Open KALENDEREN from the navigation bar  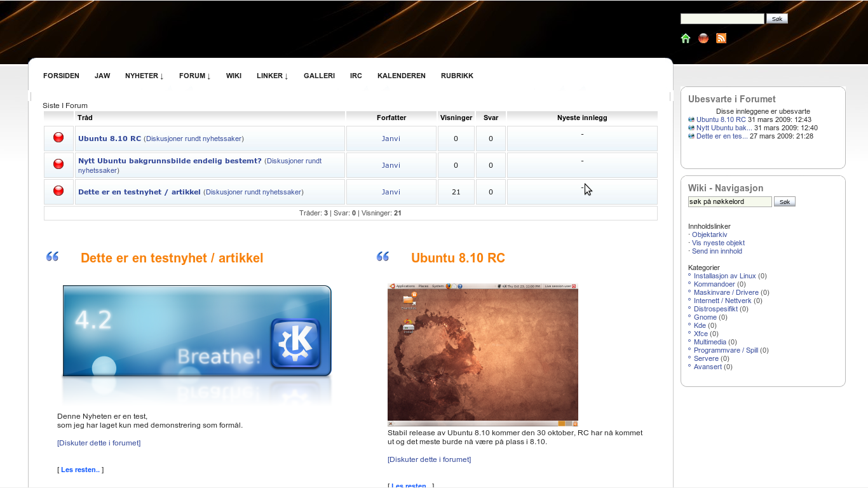402,76
